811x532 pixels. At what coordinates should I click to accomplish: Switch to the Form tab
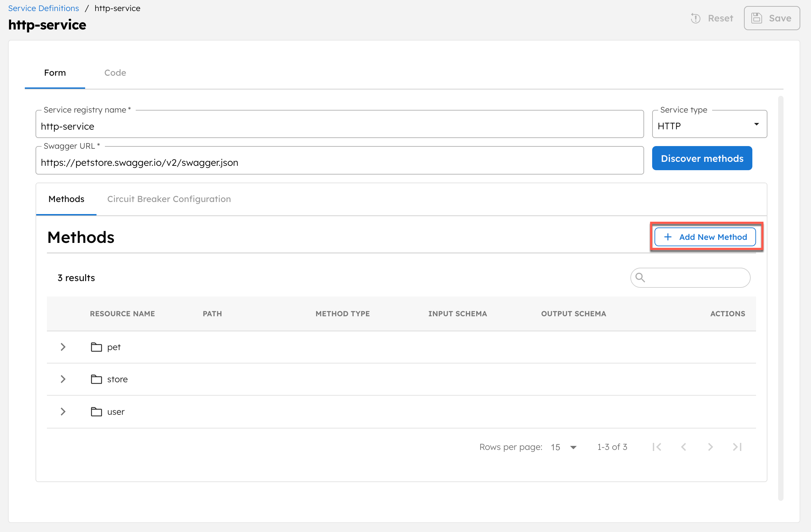(x=55, y=73)
